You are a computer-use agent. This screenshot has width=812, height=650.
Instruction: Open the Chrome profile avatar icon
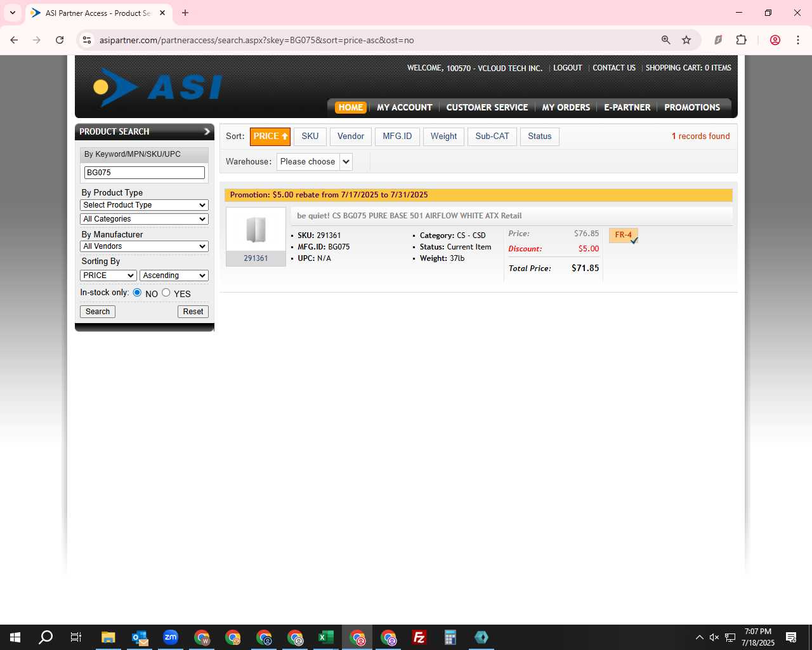(x=775, y=40)
